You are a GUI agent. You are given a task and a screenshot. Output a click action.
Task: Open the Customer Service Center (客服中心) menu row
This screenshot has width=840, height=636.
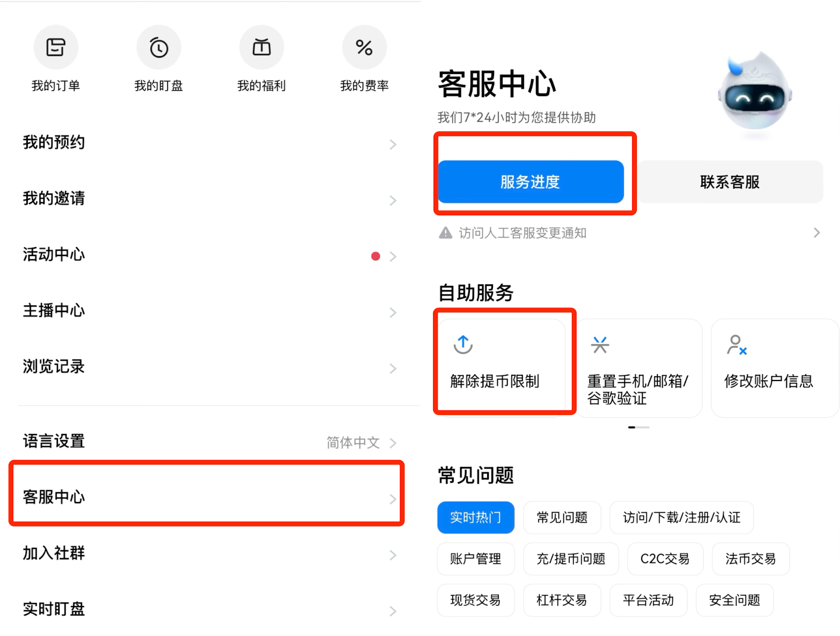click(207, 496)
